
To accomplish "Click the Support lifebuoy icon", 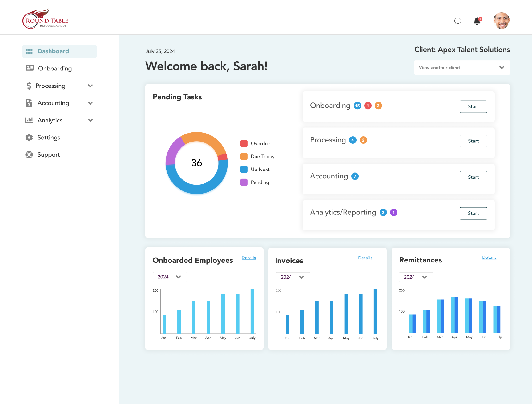I will coord(29,154).
